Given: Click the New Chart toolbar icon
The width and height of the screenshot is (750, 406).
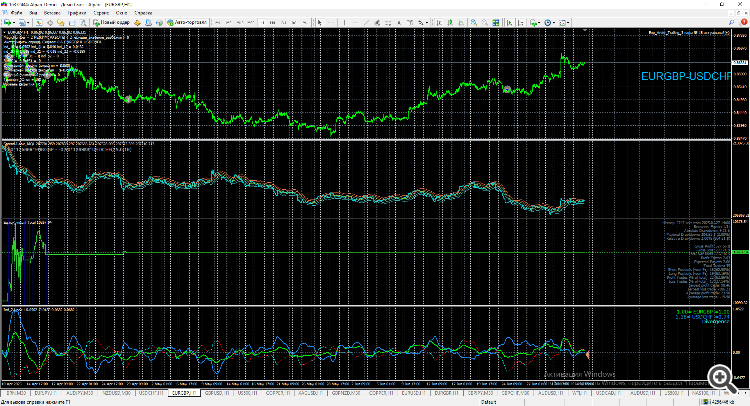Looking at the screenshot, I should 7,22.
